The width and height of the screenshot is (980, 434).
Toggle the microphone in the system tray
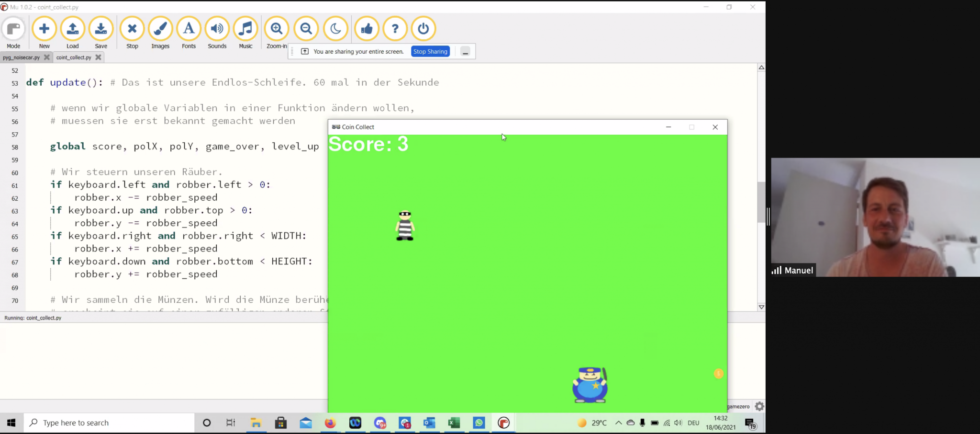pos(642,423)
